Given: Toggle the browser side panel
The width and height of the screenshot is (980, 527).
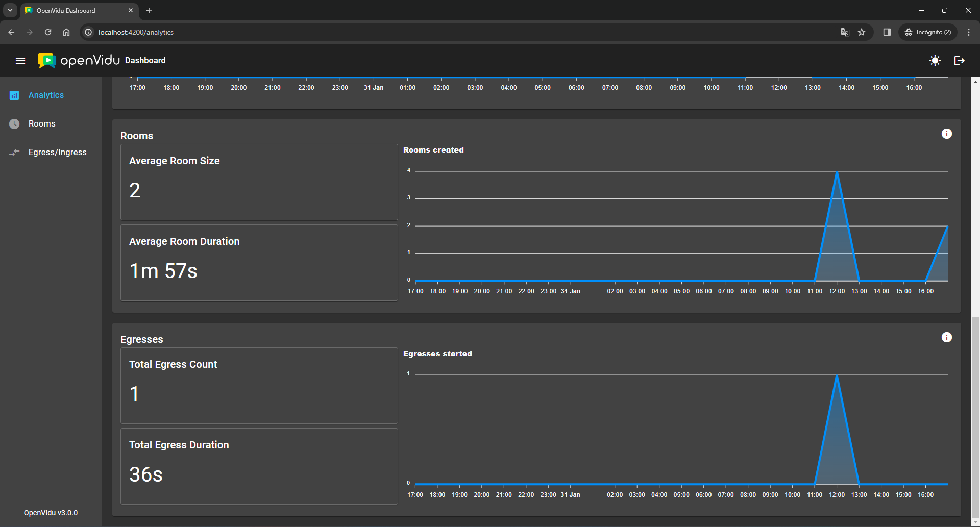Looking at the screenshot, I should [x=887, y=32].
